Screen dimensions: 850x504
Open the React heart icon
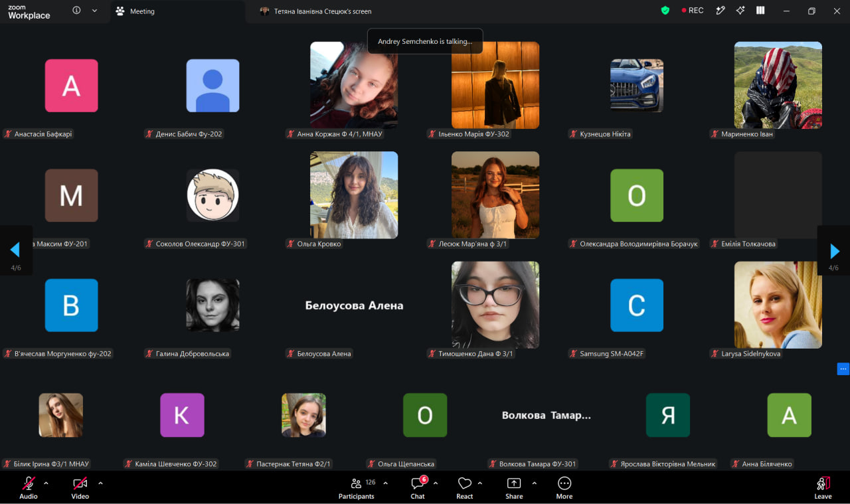tap(465, 488)
